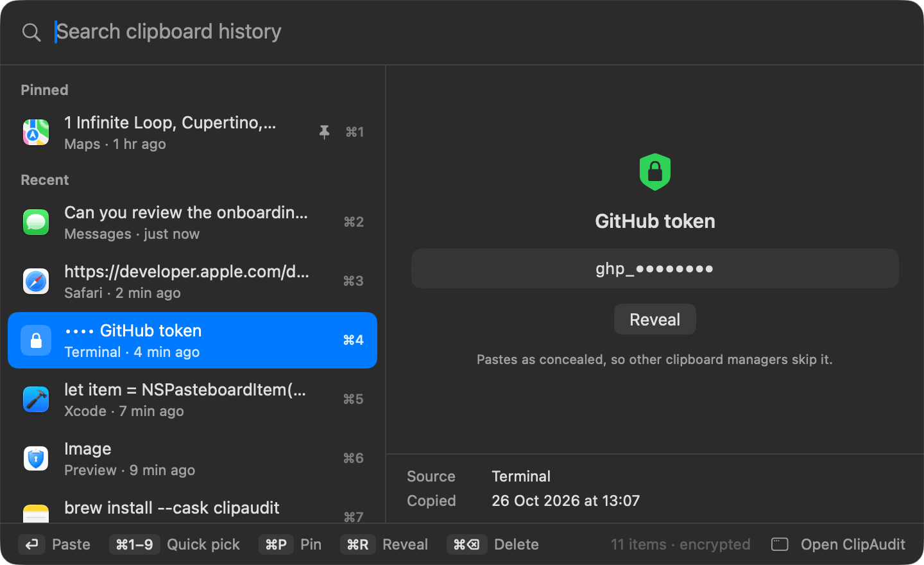Click the Quick pick label
The image size is (924, 565).
point(203,544)
